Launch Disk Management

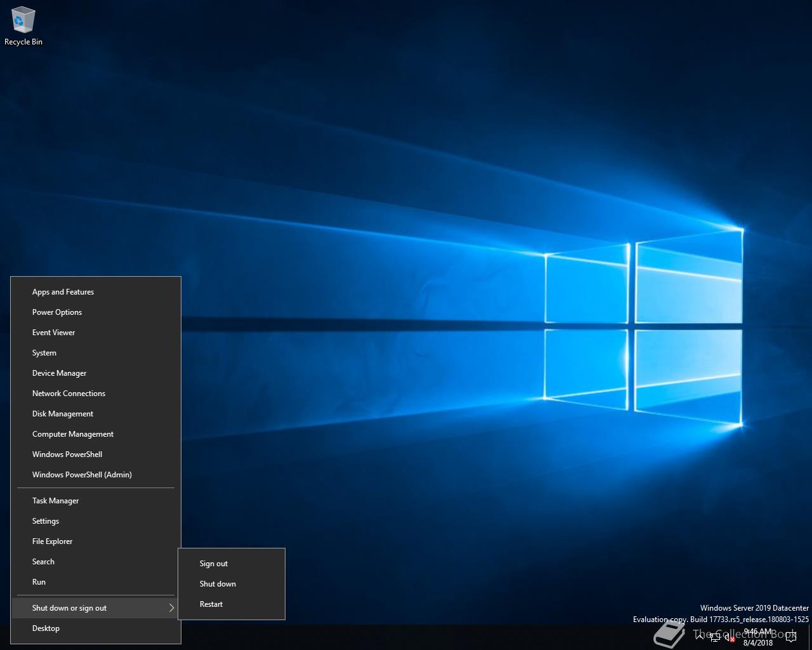(96, 414)
